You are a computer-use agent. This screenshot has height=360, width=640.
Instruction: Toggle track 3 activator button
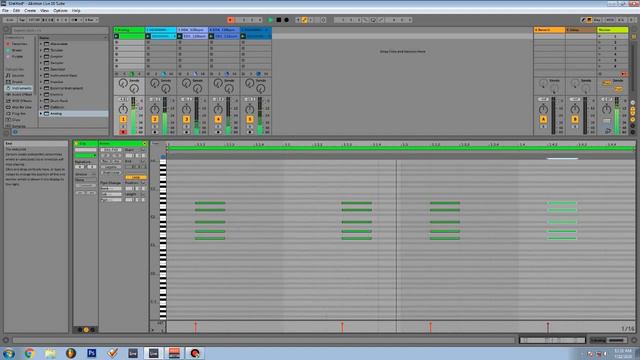point(187,119)
